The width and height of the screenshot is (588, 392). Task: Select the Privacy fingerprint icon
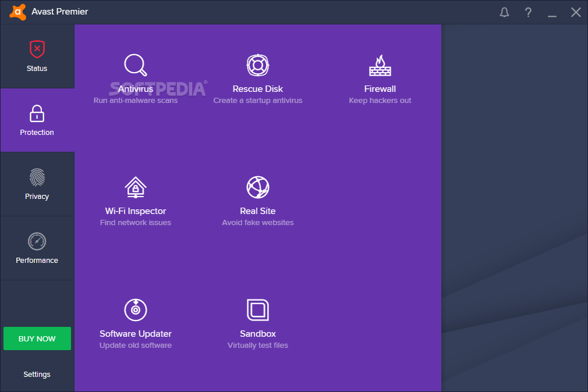click(x=37, y=177)
